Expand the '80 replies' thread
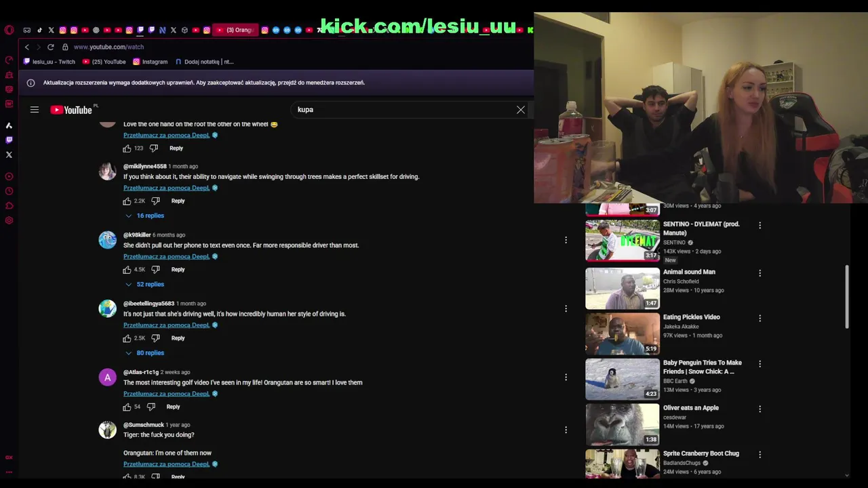The width and height of the screenshot is (868, 488). (144, 352)
